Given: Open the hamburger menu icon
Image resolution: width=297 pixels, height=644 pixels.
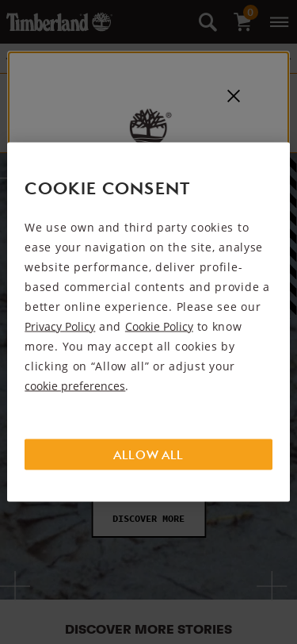Looking at the screenshot, I should (279, 21).
